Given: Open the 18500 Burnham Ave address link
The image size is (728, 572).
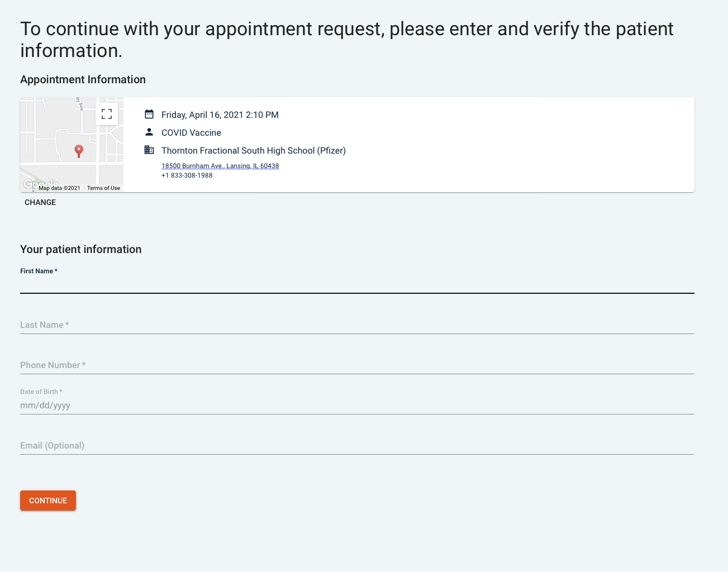Looking at the screenshot, I should (220, 166).
